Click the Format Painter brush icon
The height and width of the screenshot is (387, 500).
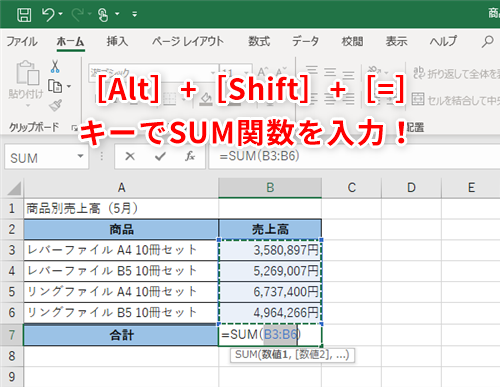[x=55, y=105]
